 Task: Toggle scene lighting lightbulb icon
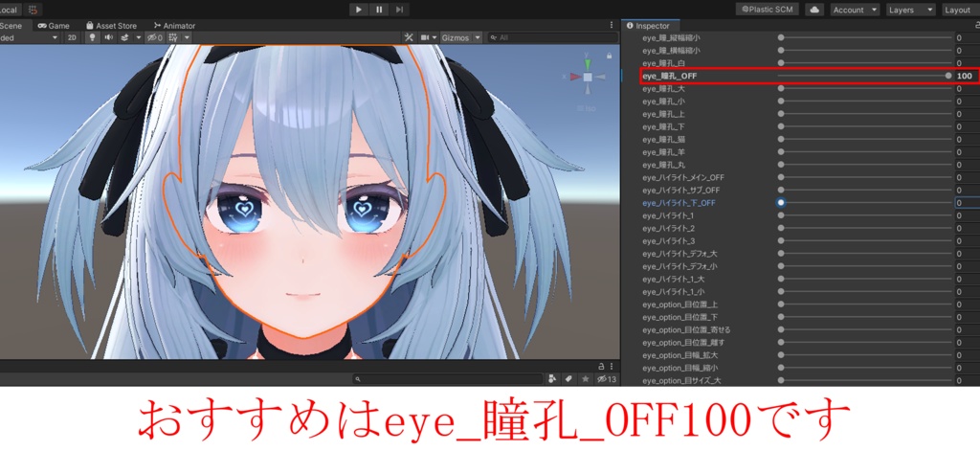[x=93, y=37]
